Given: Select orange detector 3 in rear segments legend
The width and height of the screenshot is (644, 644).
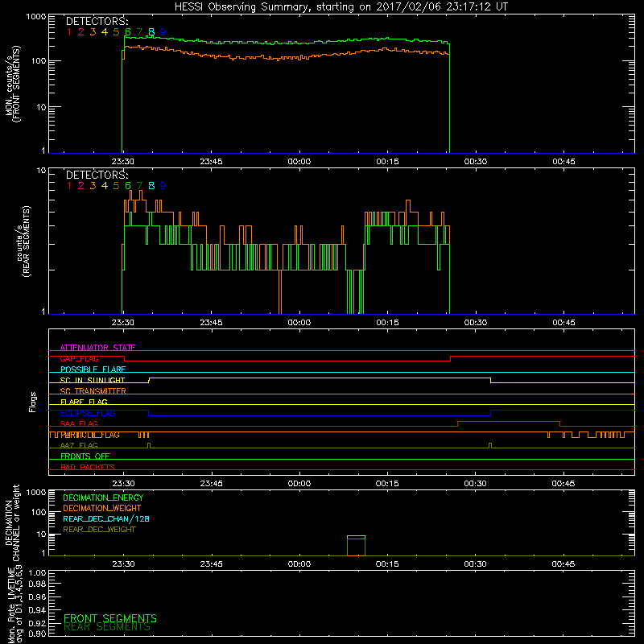Looking at the screenshot, I should [x=93, y=186].
